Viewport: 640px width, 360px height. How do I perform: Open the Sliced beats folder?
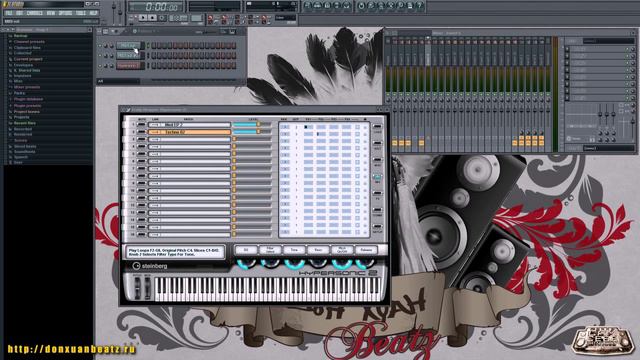coord(25,146)
